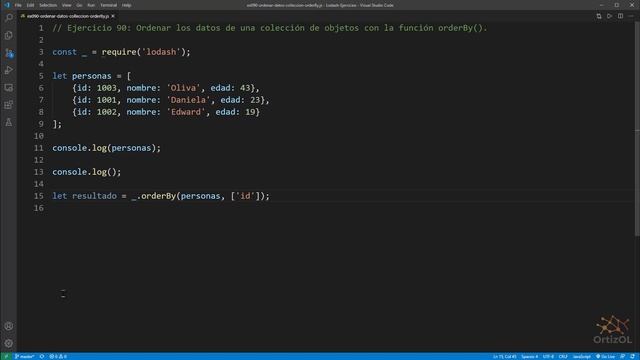Split the editor to the right
640x360 pixels.
(x=620, y=16)
